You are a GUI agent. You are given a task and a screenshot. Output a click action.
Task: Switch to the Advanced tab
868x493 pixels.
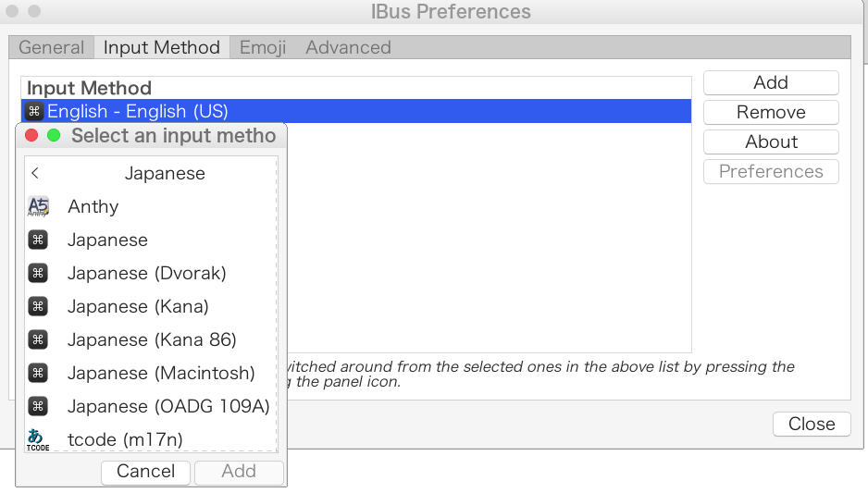point(348,47)
